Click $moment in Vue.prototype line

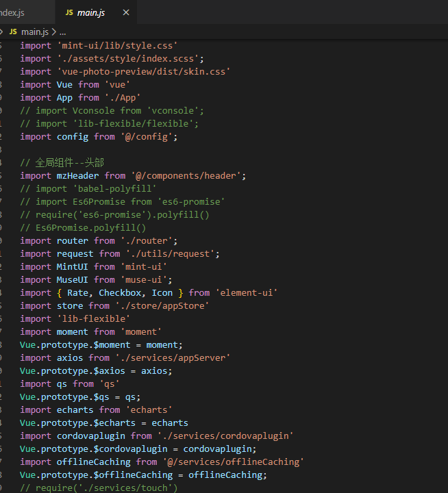pos(112,345)
